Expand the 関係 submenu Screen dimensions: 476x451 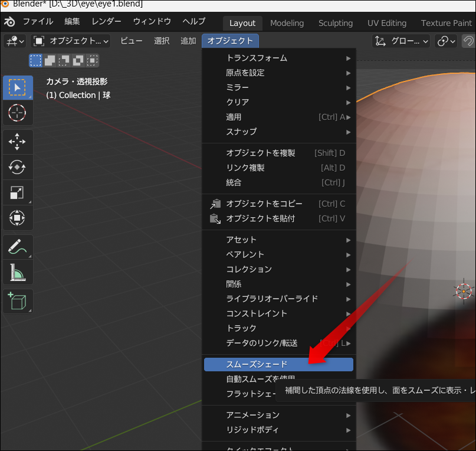pos(278,284)
